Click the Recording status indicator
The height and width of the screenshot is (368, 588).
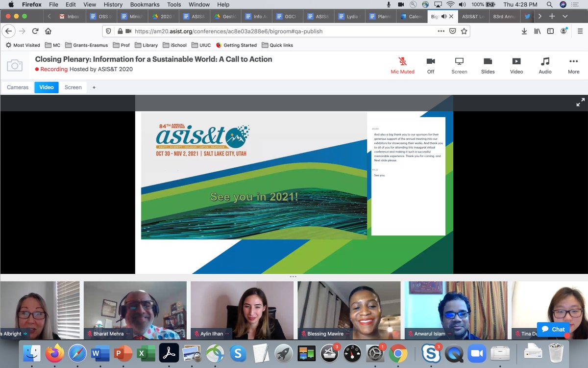point(51,69)
